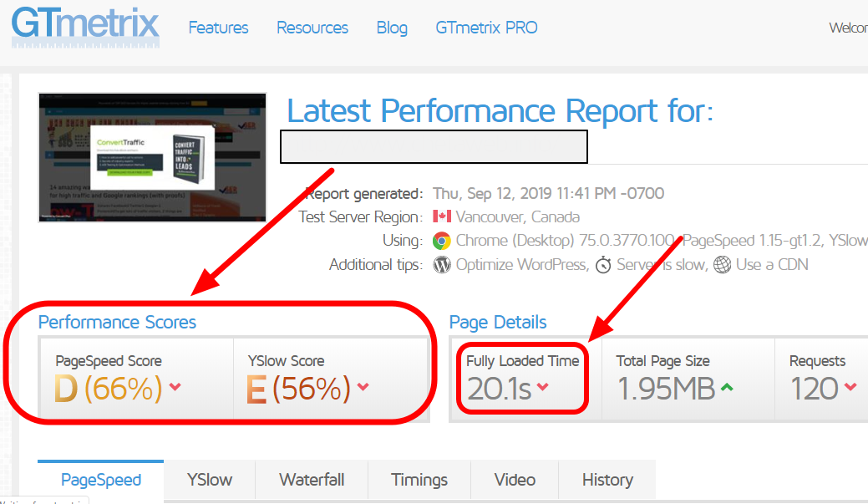The width and height of the screenshot is (868, 504).
Task: Click the Total Page Size 1.95MB value
Action: (x=666, y=389)
